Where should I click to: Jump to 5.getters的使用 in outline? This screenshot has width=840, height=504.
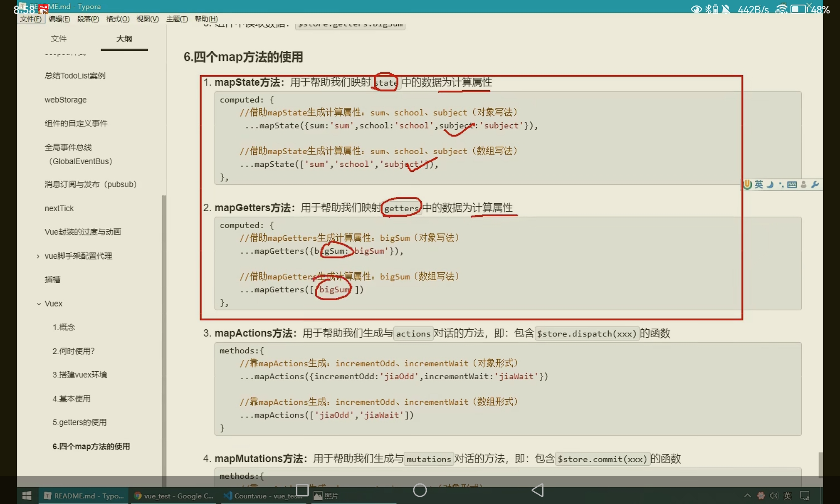[79, 422]
